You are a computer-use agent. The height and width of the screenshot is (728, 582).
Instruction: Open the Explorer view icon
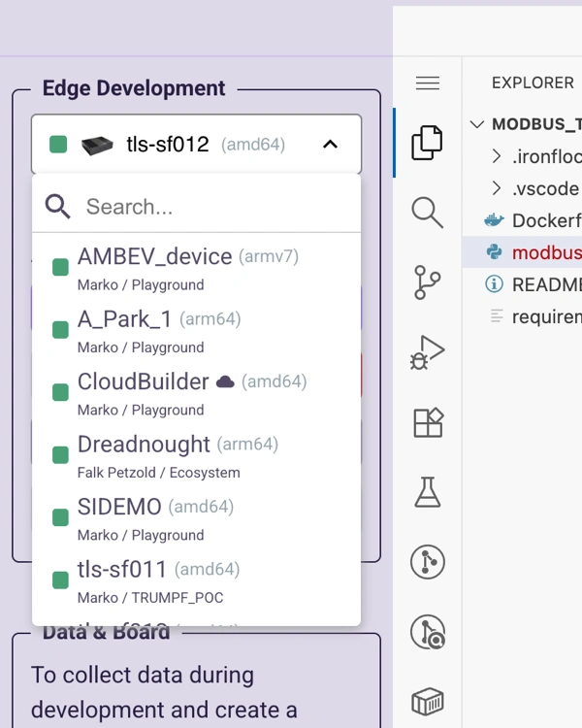coord(427,143)
